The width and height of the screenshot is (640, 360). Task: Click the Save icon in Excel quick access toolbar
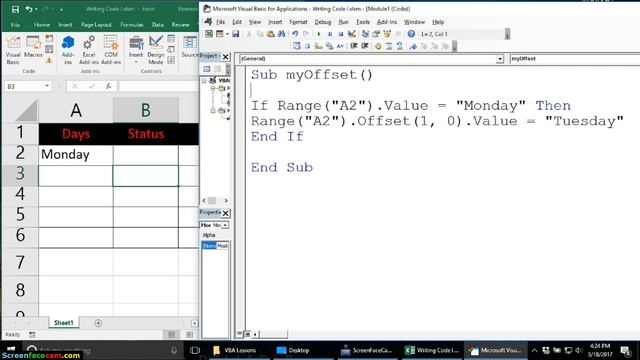(x=15, y=9)
